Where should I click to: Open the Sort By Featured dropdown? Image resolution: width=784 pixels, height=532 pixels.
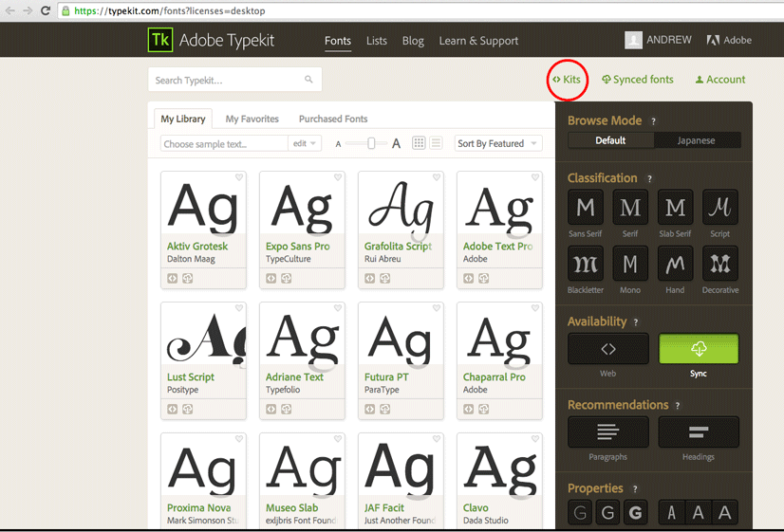(x=497, y=143)
